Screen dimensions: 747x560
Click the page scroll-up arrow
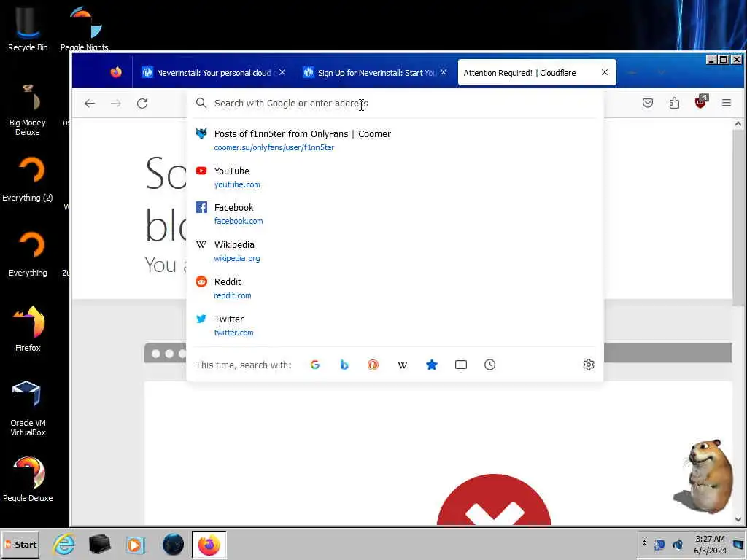coord(738,124)
